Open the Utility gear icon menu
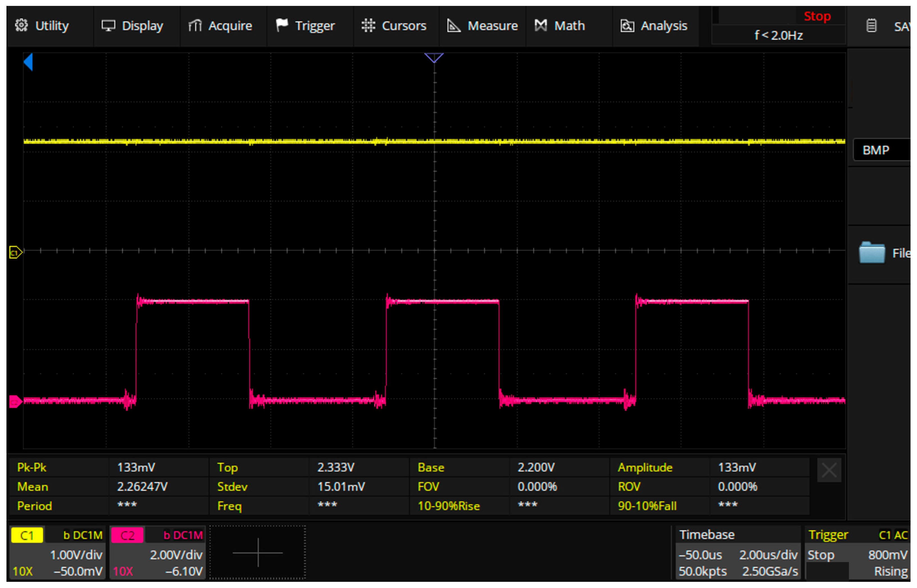 21,26
